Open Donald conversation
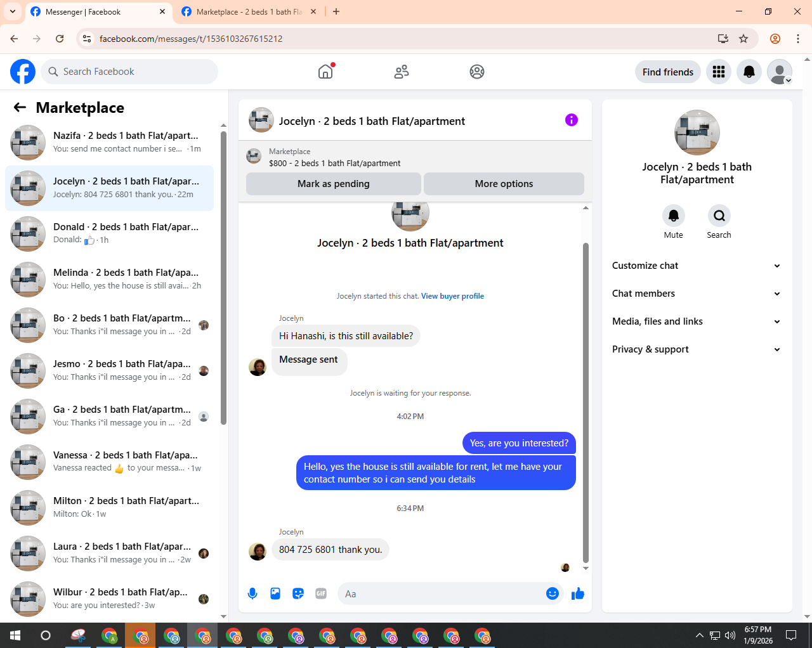The image size is (812, 648). [x=109, y=234]
